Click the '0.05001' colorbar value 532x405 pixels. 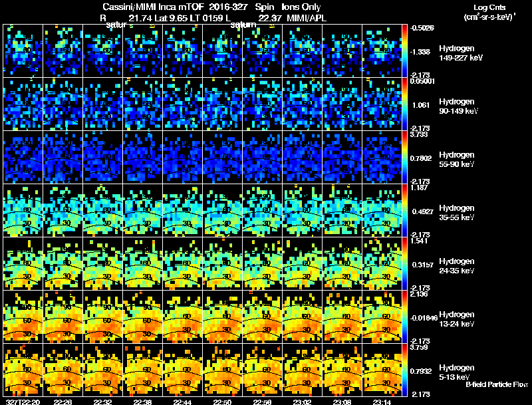pyautogui.click(x=422, y=81)
